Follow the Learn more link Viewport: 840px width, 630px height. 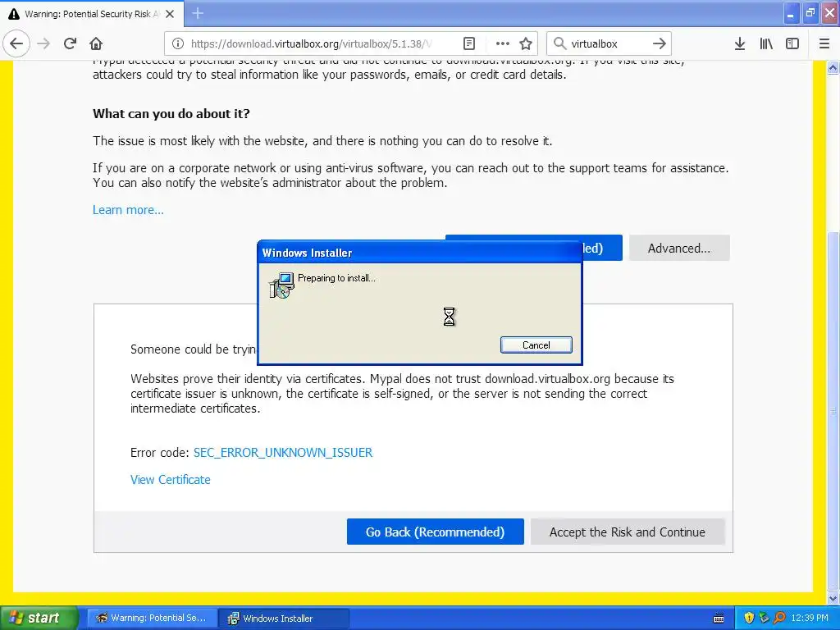[x=128, y=210]
